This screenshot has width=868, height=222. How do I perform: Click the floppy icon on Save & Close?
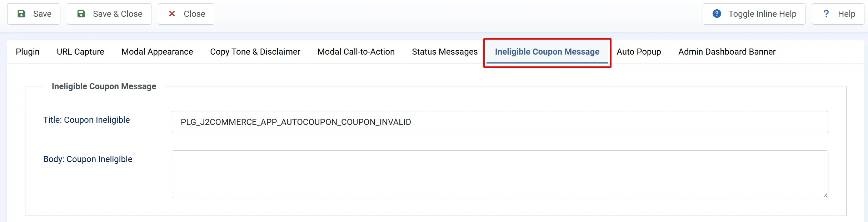[81, 14]
